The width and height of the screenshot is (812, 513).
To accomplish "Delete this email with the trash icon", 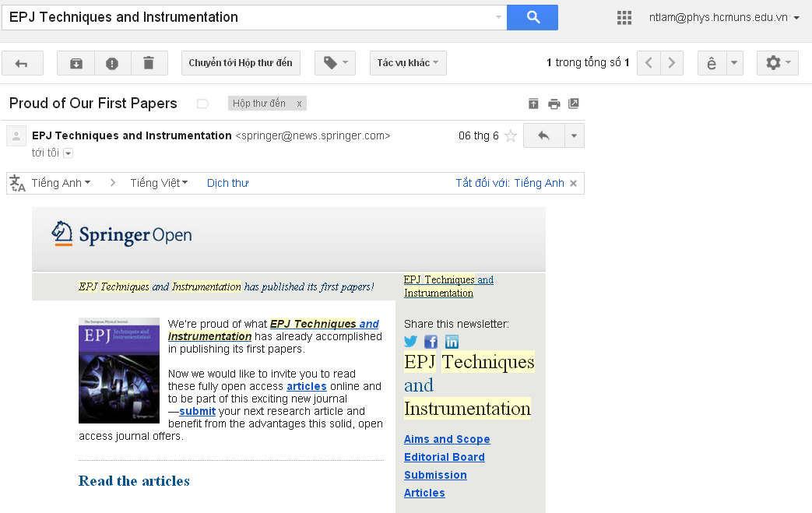I will (x=149, y=63).
